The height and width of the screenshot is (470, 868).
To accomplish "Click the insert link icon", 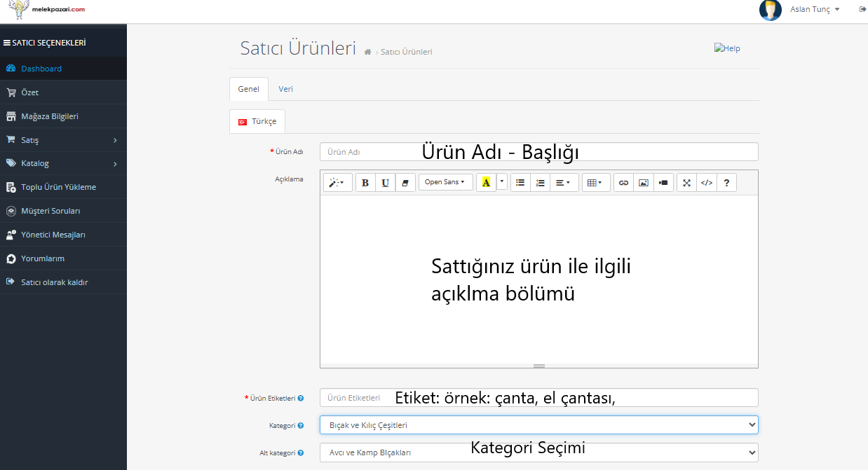I will click(x=623, y=183).
